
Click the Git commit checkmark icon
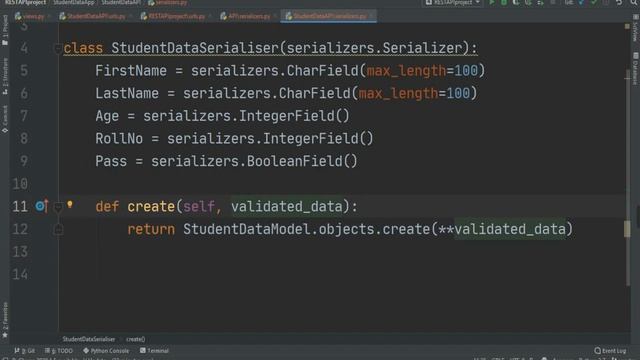coord(593,2)
